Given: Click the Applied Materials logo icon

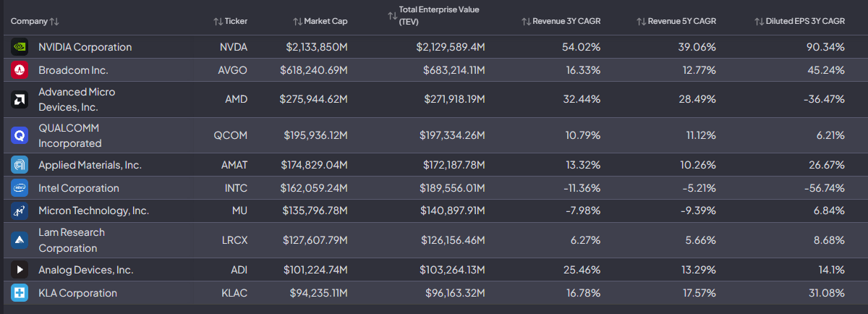Looking at the screenshot, I should pyautogui.click(x=20, y=165).
